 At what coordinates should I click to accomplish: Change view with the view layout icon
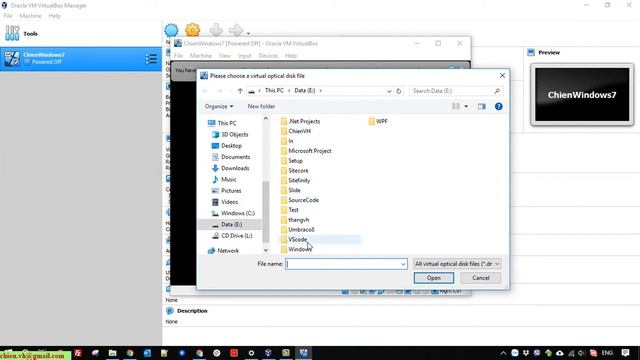(456, 107)
